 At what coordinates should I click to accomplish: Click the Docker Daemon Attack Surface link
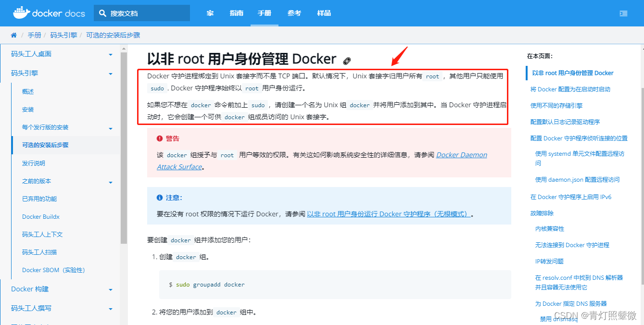322,161
